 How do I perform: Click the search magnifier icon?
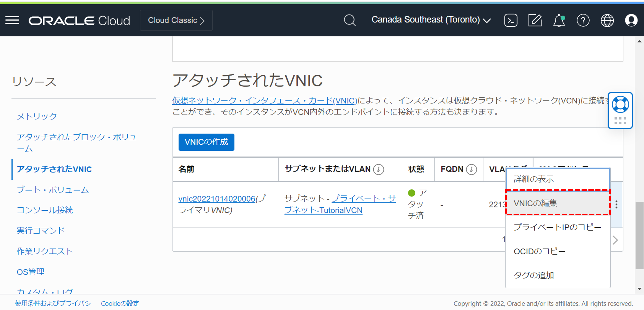[x=350, y=20]
